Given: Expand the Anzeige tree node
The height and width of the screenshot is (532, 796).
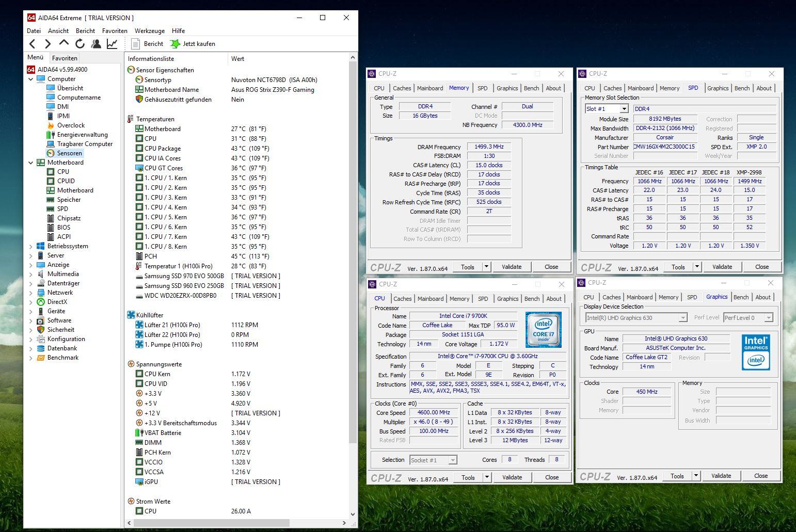Looking at the screenshot, I should (31, 265).
